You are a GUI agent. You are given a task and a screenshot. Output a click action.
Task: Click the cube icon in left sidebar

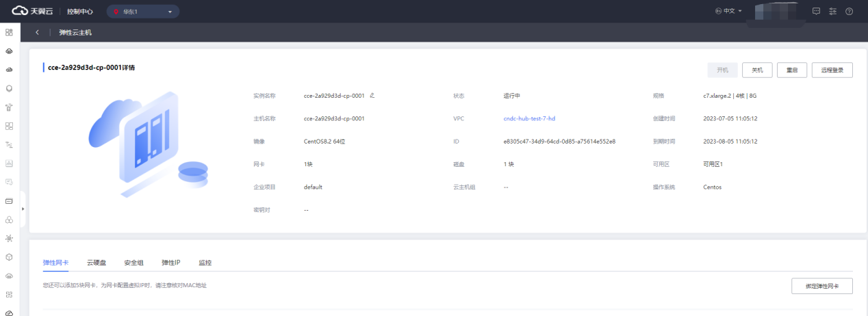pyautogui.click(x=10, y=257)
